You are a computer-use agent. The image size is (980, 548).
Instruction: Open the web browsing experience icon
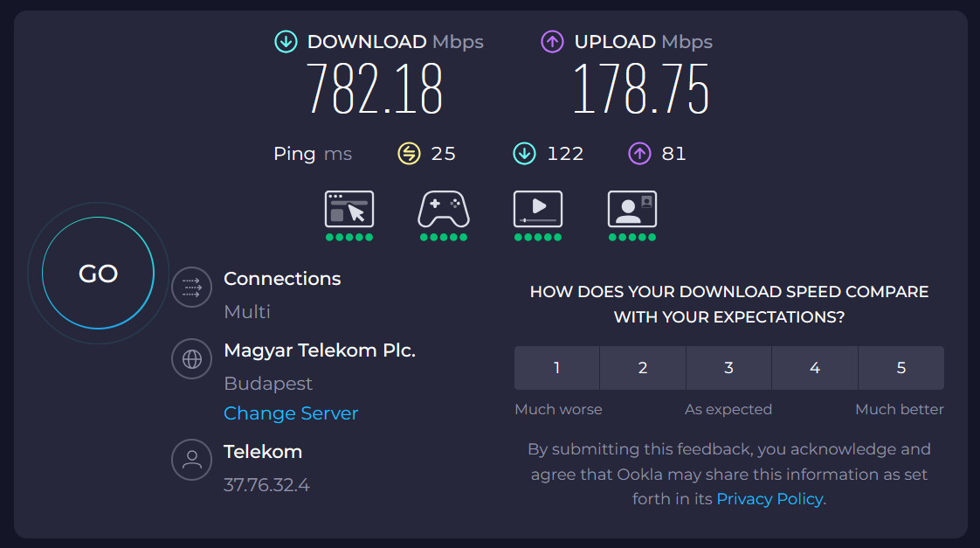pyautogui.click(x=349, y=211)
